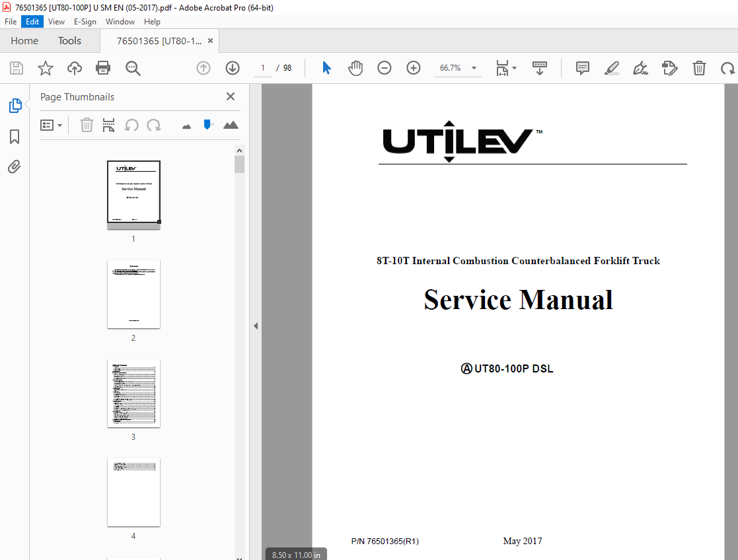This screenshot has height=560, width=738.
Task: Open the Edit menu
Action: [32, 22]
